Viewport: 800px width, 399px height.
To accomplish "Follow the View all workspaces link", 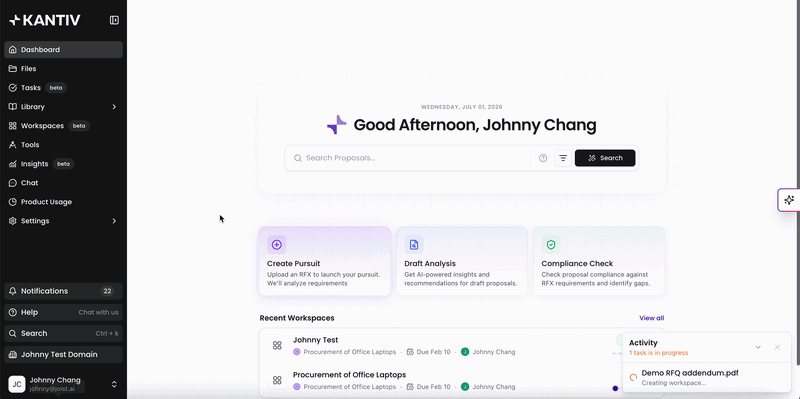I will (652, 318).
